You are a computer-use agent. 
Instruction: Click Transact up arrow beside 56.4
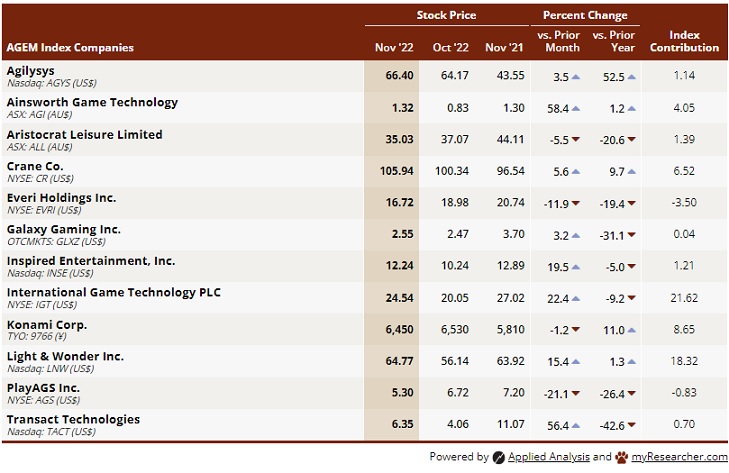click(576, 425)
